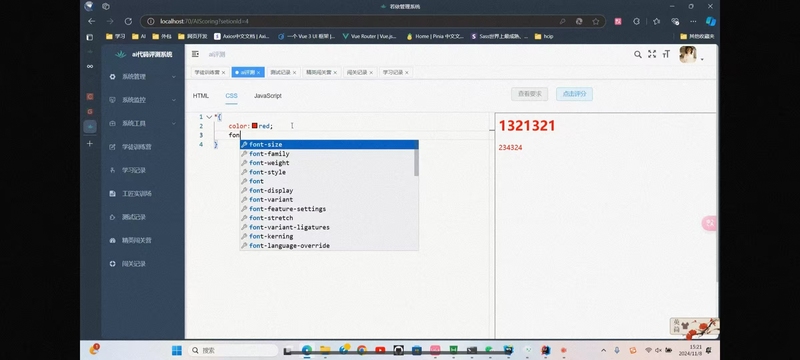
Task: Collapse the sidebar with the hamburger icon
Action: click(195, 54)
